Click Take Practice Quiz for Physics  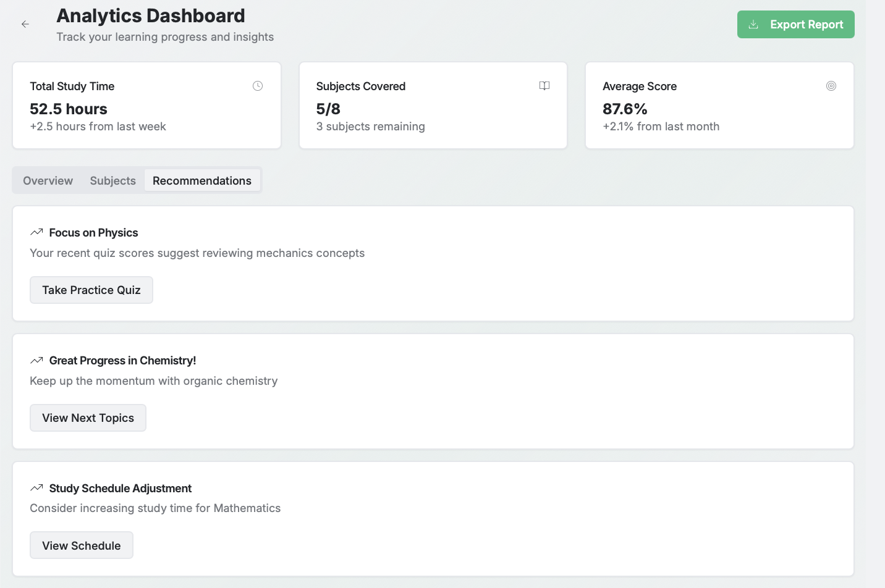(91, 290)
